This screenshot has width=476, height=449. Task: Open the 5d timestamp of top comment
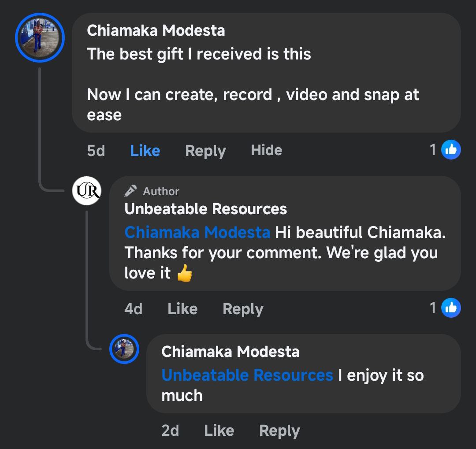pyautogui.click(x=96, y=151)
